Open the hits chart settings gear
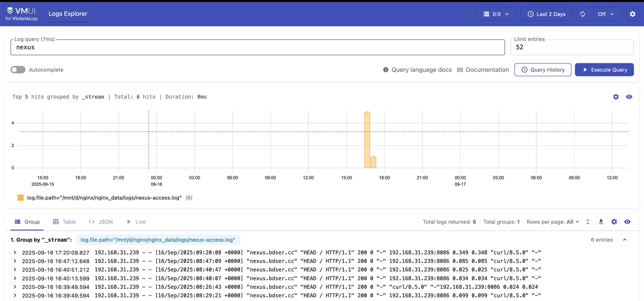 pyautogui.click(x=616, y=97)
